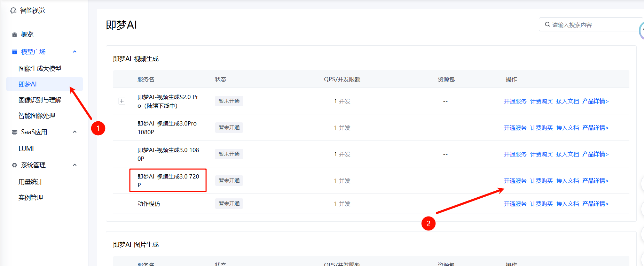Click the 即梦AI page title
The width and height of the screenshot is (644, 266).
click(121, 25)
